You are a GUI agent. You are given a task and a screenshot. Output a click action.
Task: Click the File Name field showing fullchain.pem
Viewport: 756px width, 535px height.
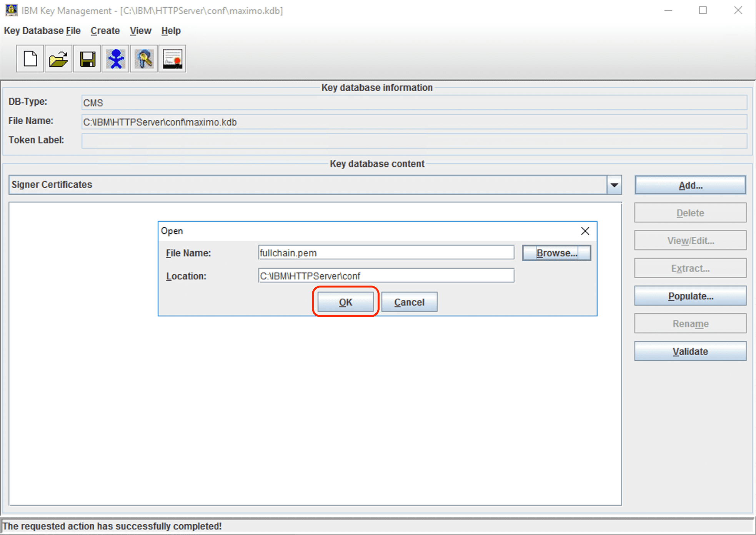pos(386,253)
